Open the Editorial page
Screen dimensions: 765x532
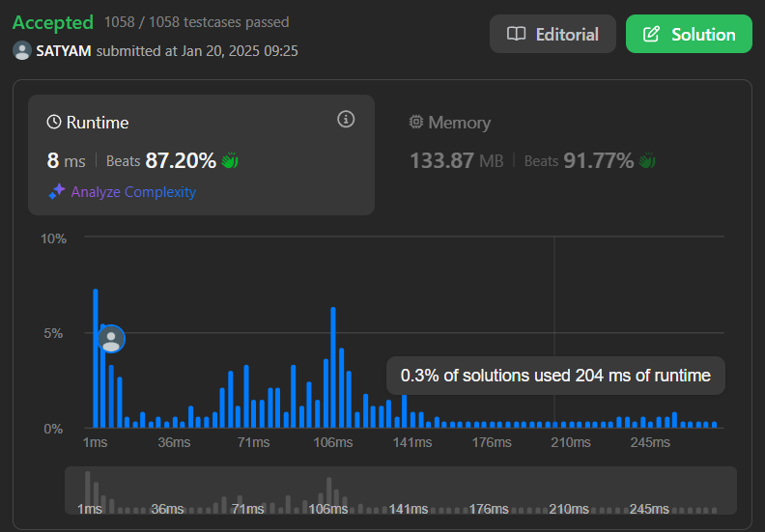(x=552, y=34)
